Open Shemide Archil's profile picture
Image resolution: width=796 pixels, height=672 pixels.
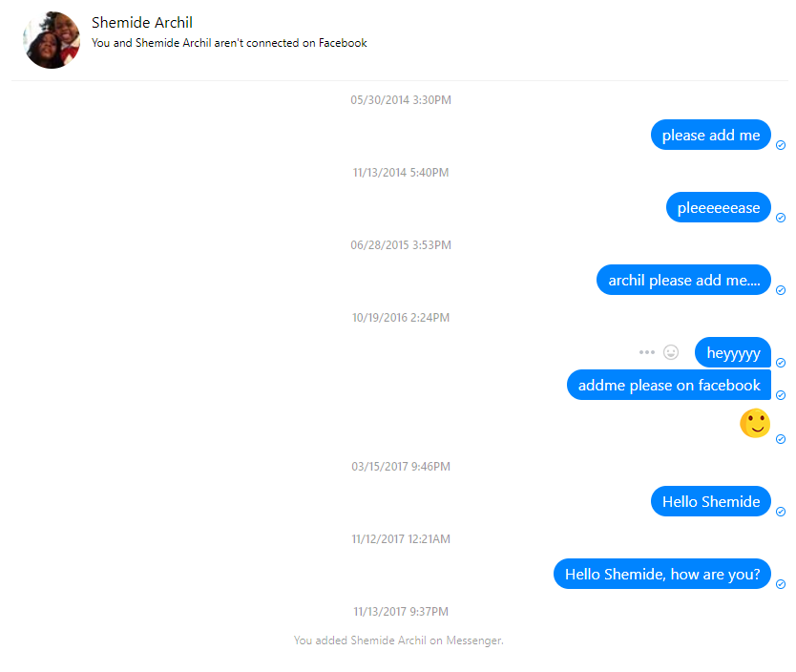coord(52,40)
